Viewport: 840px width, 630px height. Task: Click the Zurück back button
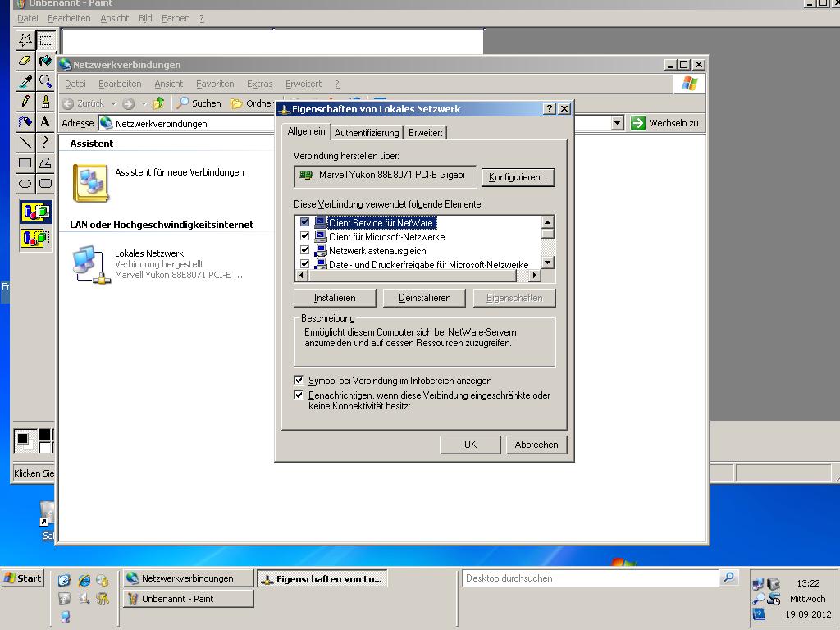click(83, 103)
